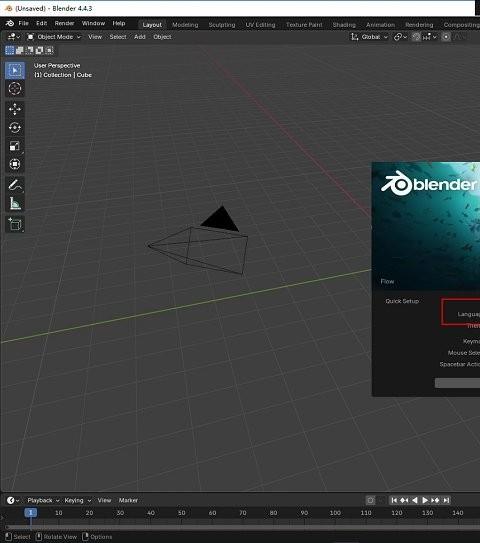The image size is (480, 543).
Task: Jump to the timeline start frame
Action: pos(394,500)
